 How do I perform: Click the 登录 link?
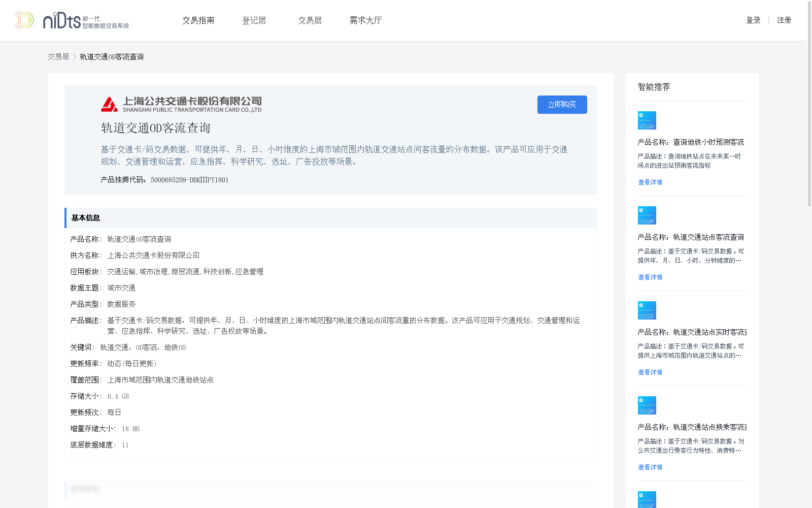point(753,20)
